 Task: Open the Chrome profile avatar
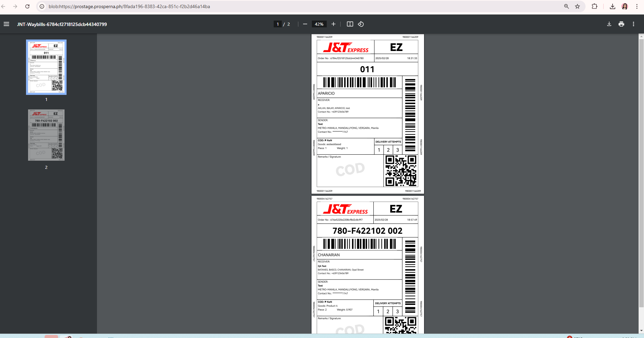(625, 6)
